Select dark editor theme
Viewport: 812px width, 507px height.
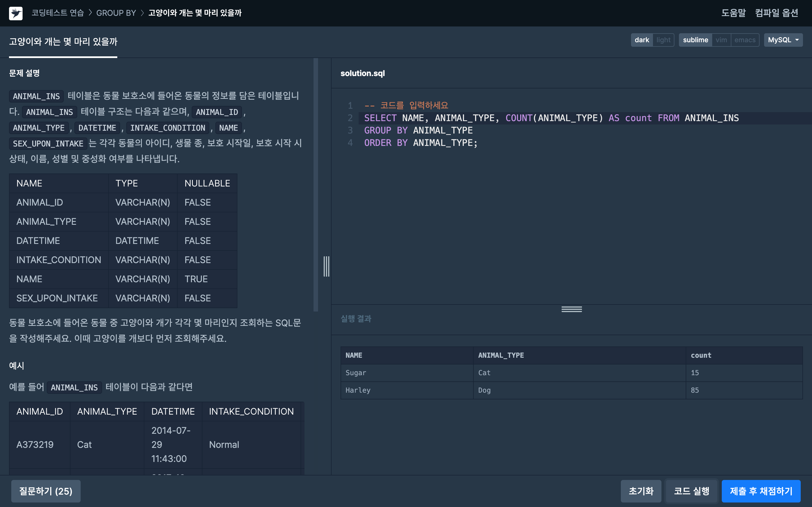point(641,40)
